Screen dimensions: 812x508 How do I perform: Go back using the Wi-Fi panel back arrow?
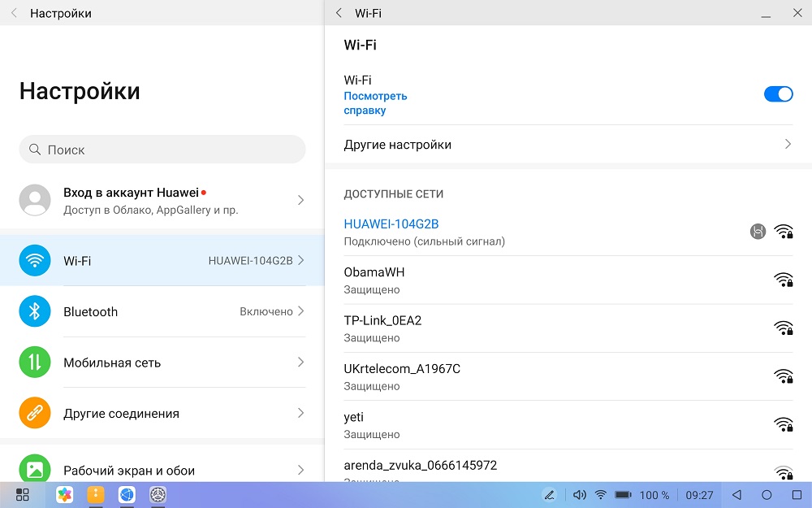tap(339, 13)
